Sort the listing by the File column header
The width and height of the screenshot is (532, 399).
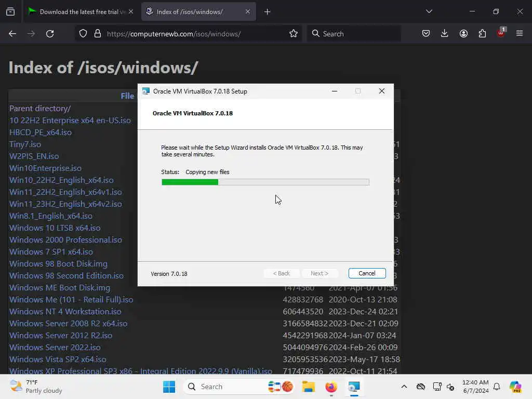click(x=128, y=96)
